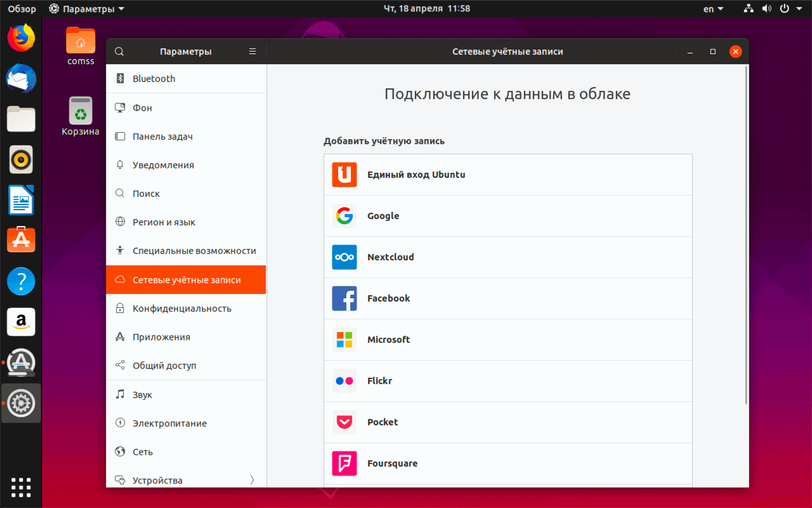Click the Bluetooth icon in the sidebar
This screenshot has height=508, width=812.
pos(120,79)
